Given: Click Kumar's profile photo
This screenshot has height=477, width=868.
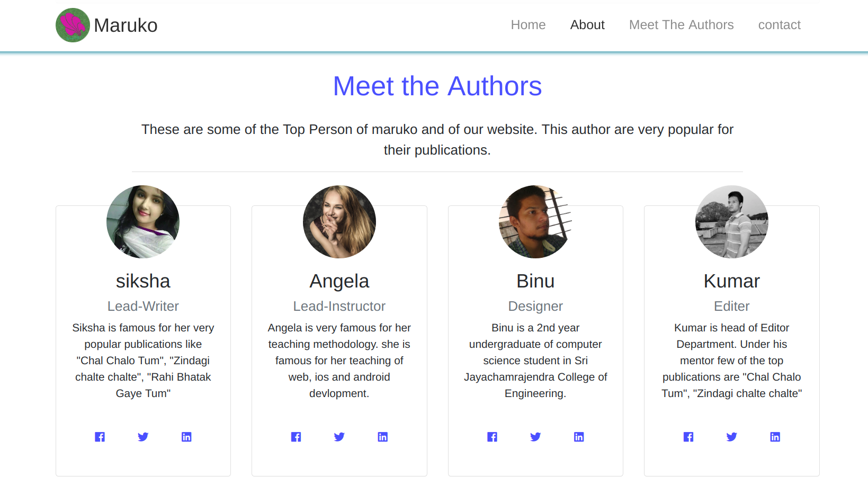Looking at the screenshot, I should (x=732, y=222).
